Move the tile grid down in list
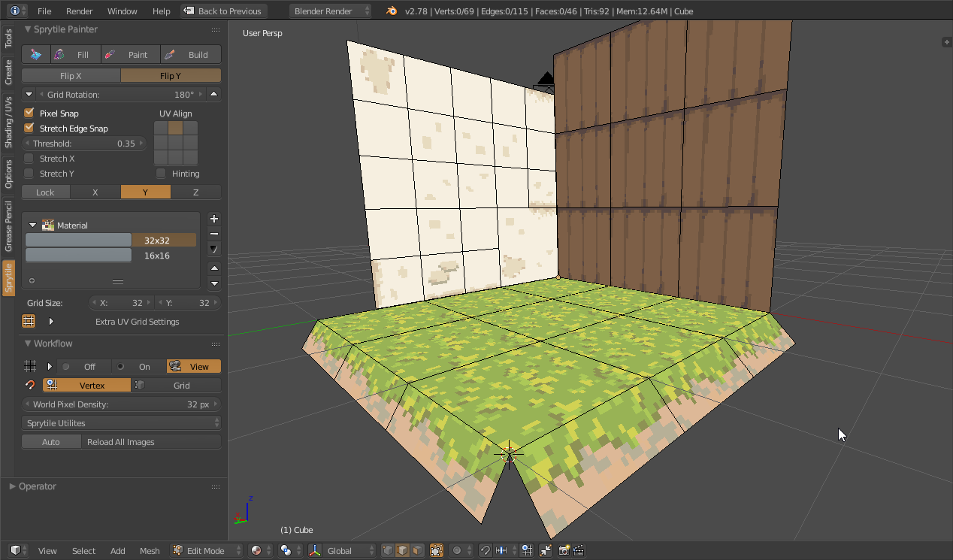The height and width of the screenshot is (560, 953). (x=214, y=283)
